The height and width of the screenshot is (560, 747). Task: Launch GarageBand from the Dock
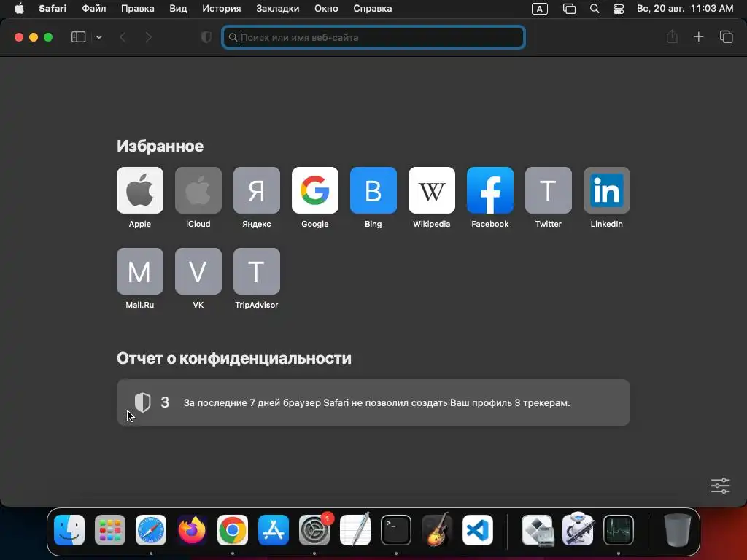pyautogui.click(x=437, y=529)
